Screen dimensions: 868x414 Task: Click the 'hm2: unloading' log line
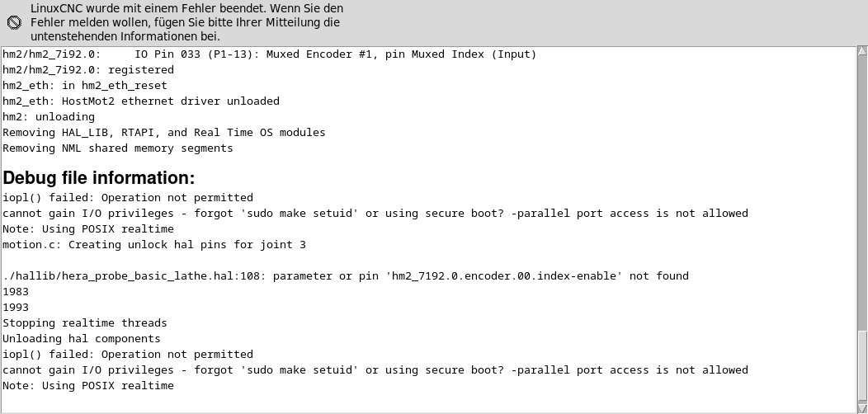[49, 117]
